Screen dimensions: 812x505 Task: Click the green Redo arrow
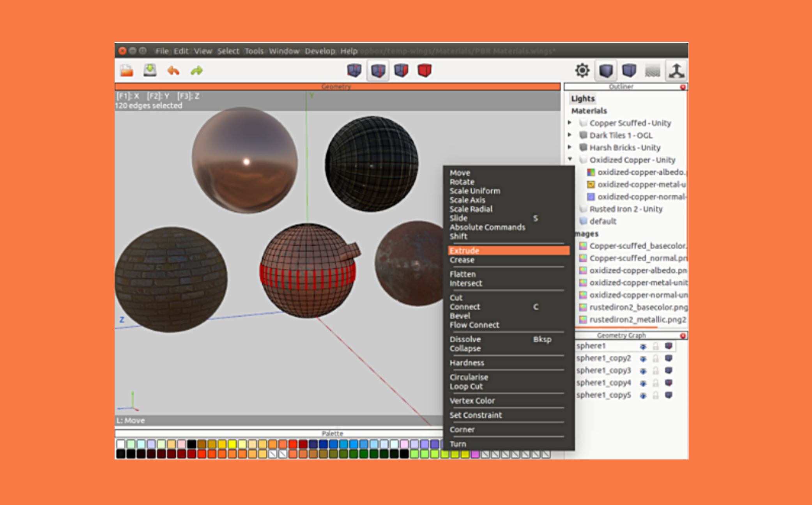(x=197, y=71)
